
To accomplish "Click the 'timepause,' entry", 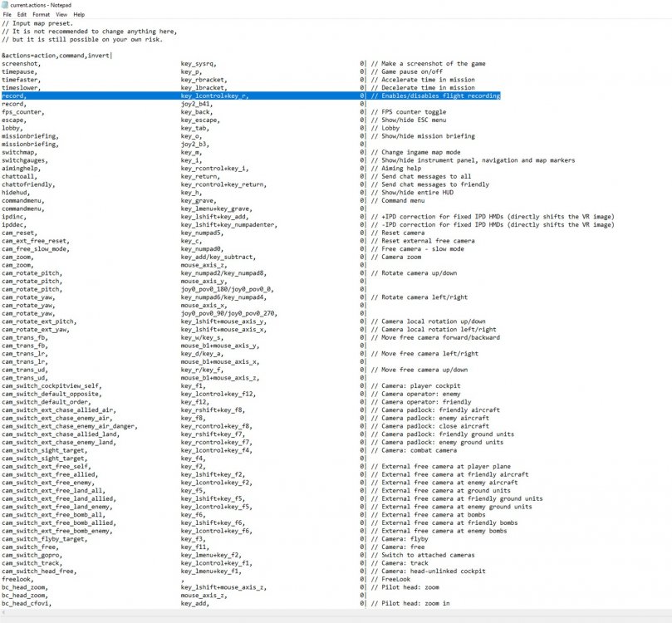I will click(x=19, y=72).
